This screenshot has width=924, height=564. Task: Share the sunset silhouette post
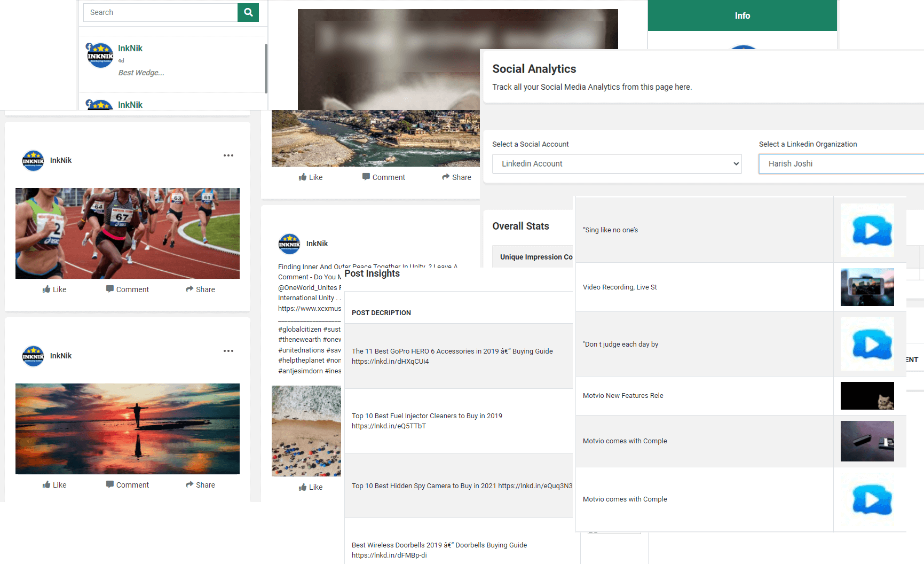[x=200, y=485]
